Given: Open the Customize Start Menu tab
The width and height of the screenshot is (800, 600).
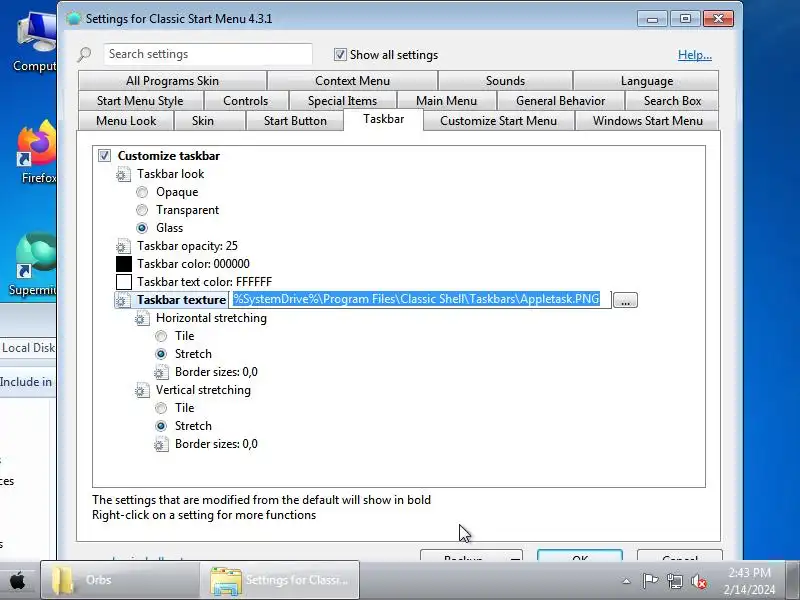Looking at the screenshot, I should (x=498, y=121).
